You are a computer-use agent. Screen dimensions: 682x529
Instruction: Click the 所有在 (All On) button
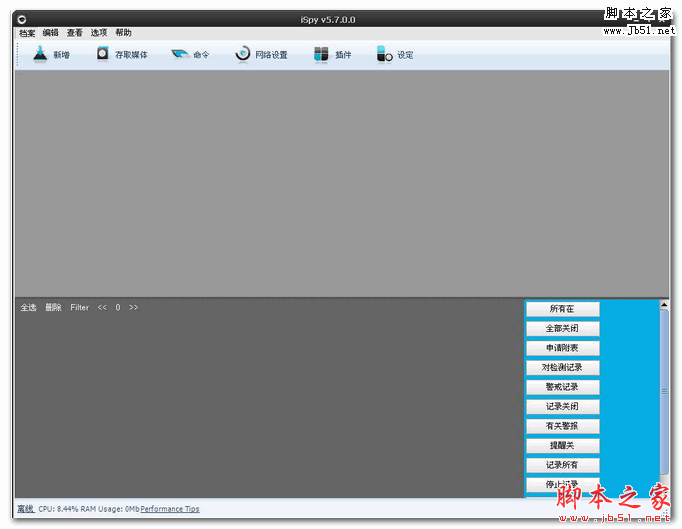click(x=562, y=309)
